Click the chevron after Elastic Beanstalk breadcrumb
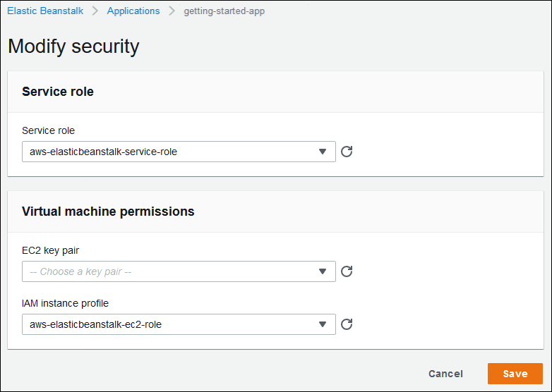 pos(93,11)
